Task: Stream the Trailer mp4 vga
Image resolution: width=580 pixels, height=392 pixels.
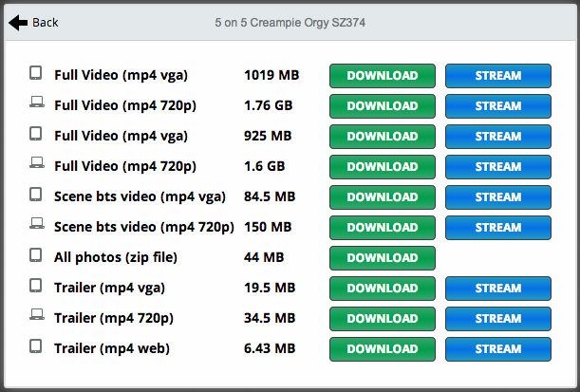Action: tap(497, 289)
